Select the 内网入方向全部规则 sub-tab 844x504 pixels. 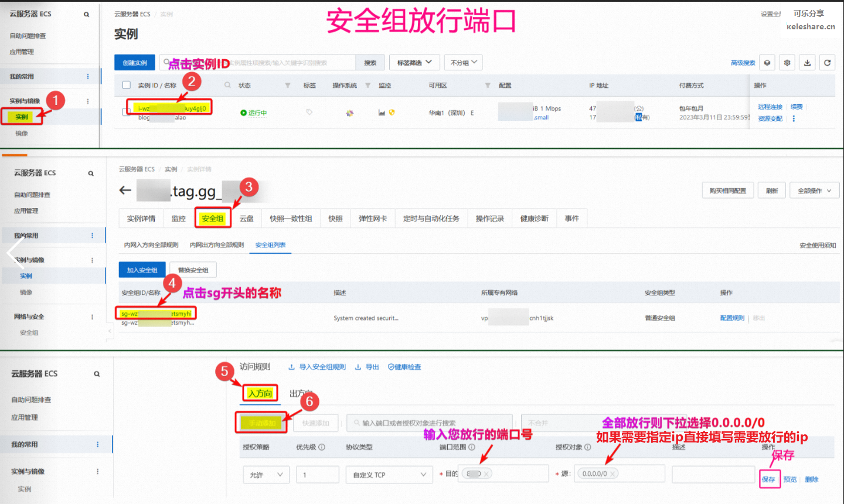(x=151, y=245)
